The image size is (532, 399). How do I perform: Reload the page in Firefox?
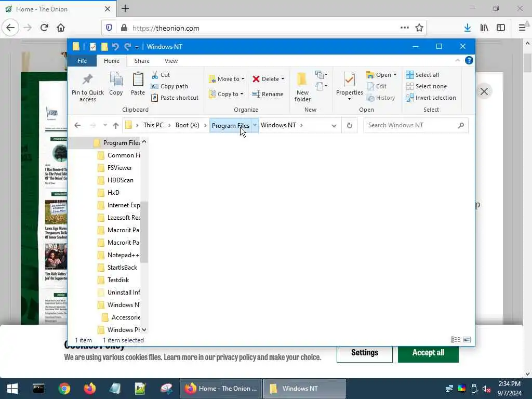coord(44,28)
